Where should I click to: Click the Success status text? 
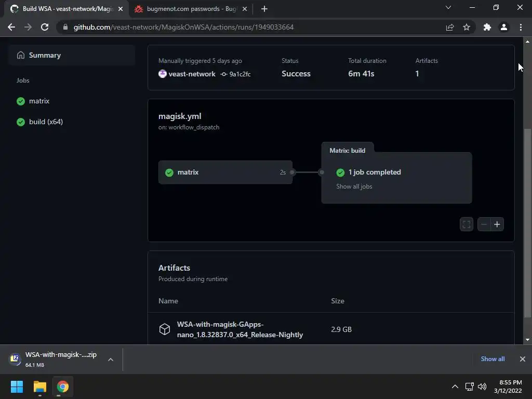pyautogui.click(x=296, y=74)
